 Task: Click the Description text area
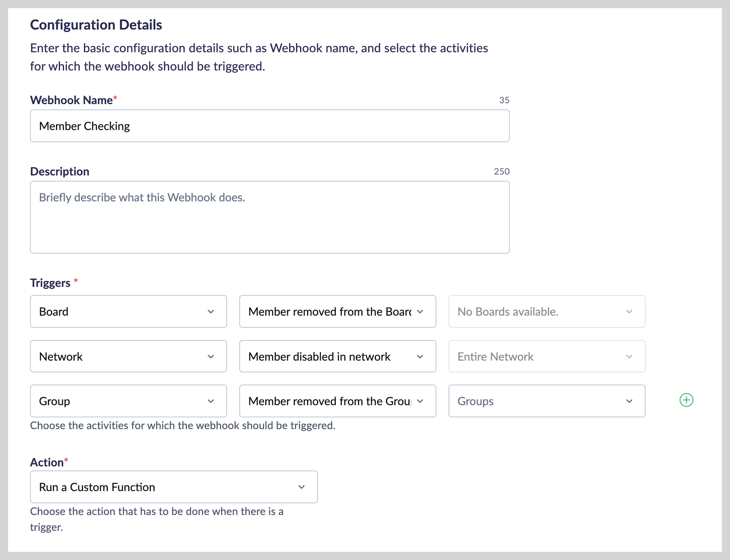click(270, 217)
